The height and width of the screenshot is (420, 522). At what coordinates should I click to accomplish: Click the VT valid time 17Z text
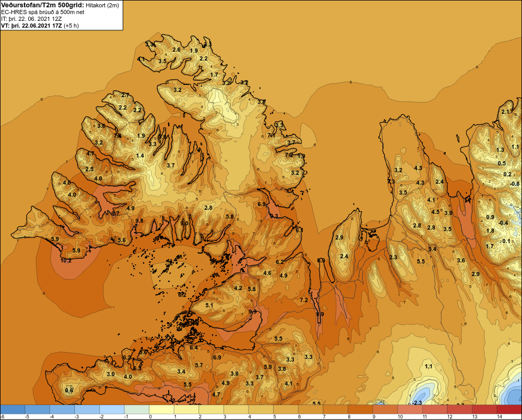[31, 26]
